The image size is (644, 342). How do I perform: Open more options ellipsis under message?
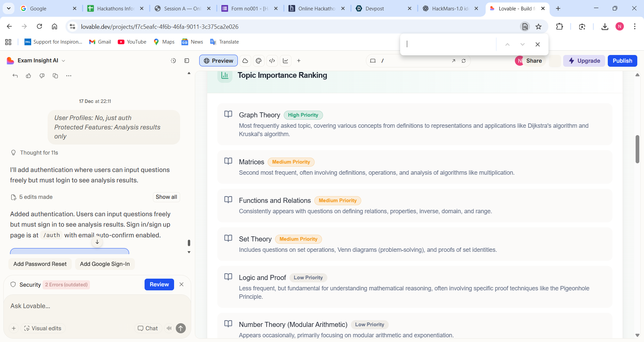[69, 76]
